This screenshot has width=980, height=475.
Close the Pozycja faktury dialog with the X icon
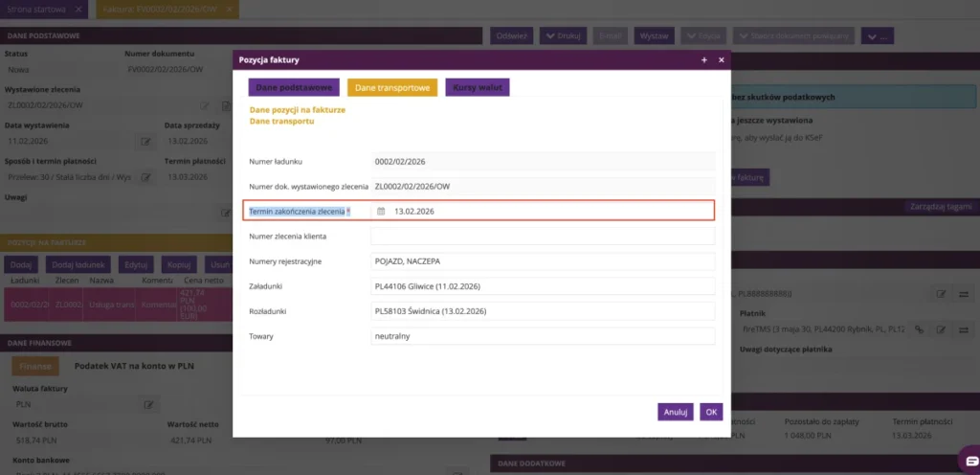(x=722, y=60)
